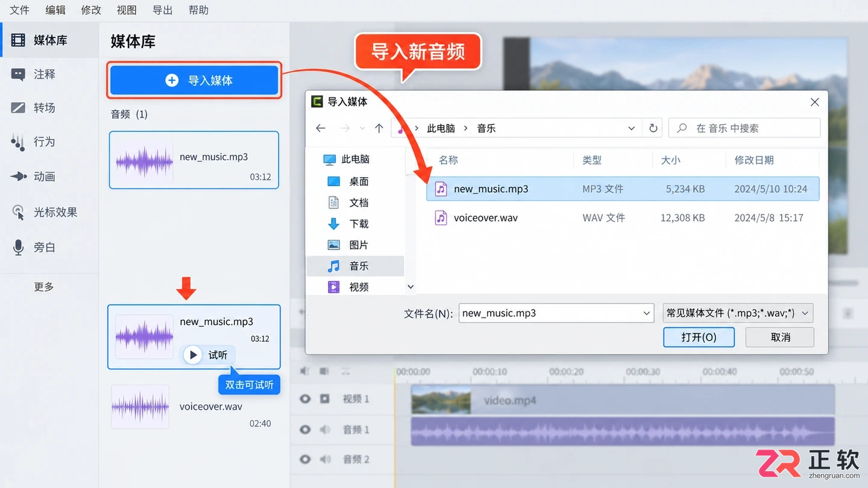Click the up-folder arrow in dialog
This screenshot has width=868, height=488.
379,128
